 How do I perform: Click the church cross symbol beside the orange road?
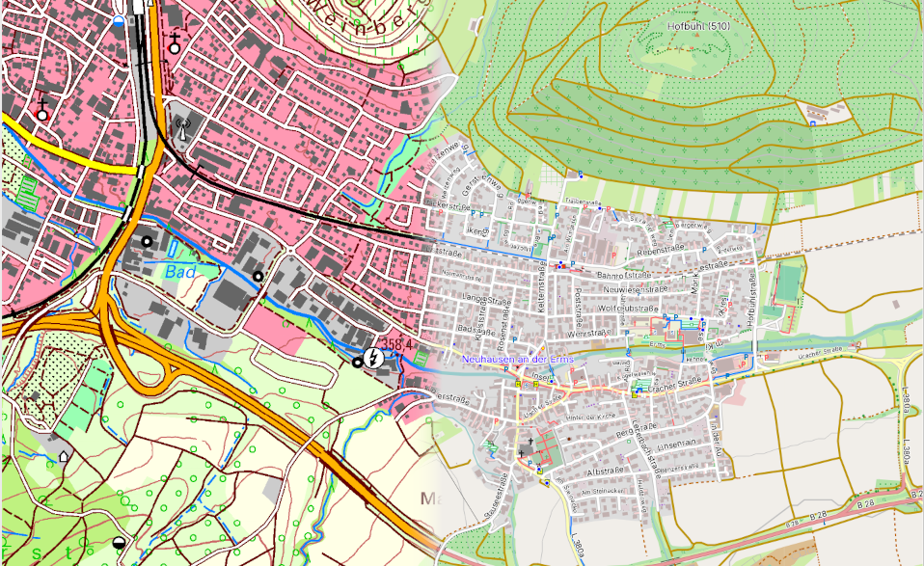click(175, 42)
